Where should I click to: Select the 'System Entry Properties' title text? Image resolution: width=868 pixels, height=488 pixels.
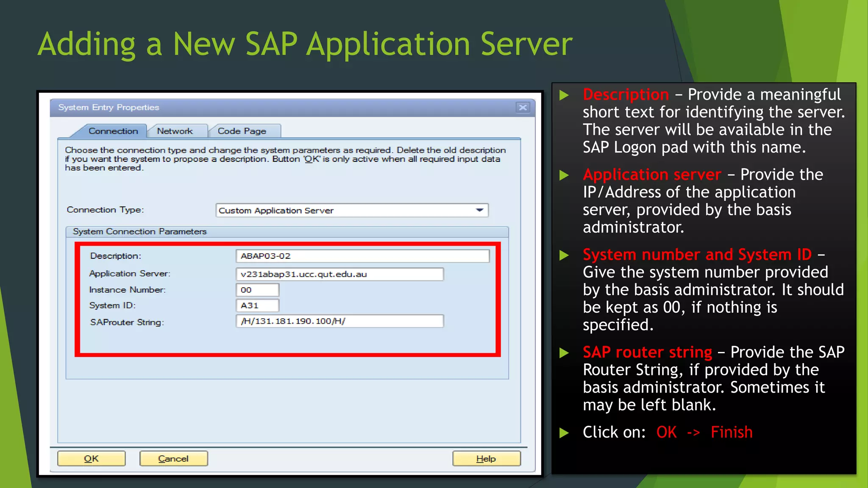pyautogui.click(x=108, y=107)
